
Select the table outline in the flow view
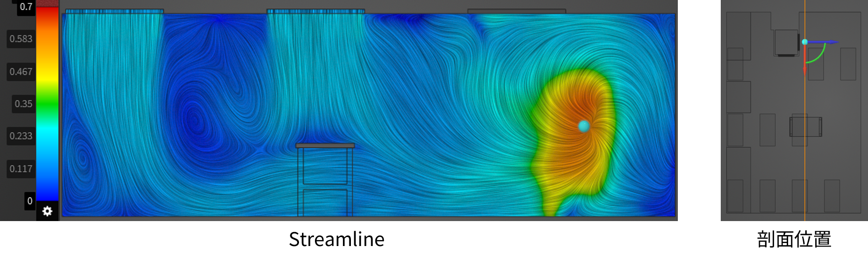tap(325, 146)
